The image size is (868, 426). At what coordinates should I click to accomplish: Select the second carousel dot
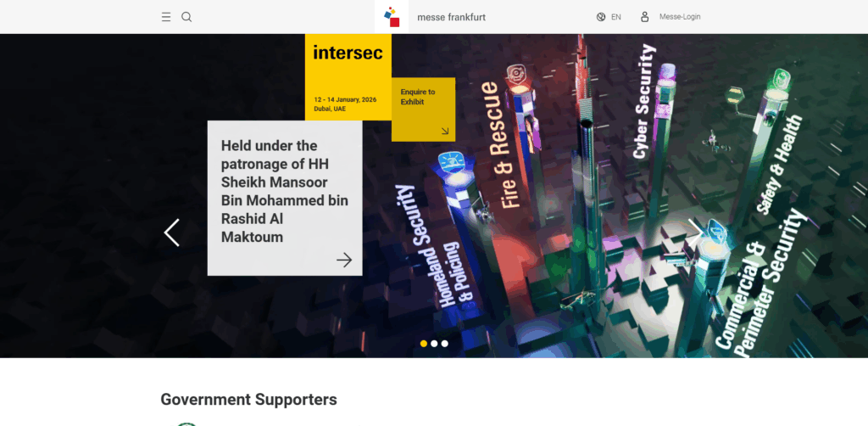point(434,344)
